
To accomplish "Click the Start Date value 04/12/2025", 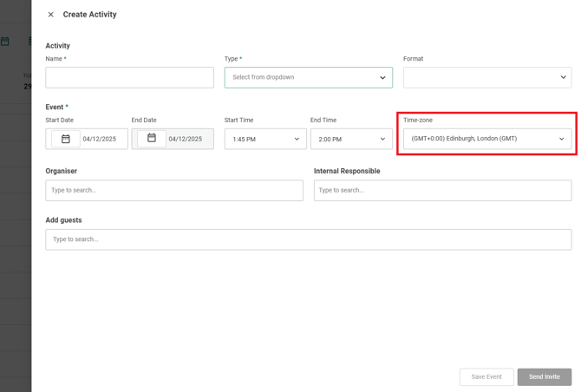I will coord(100,139).
